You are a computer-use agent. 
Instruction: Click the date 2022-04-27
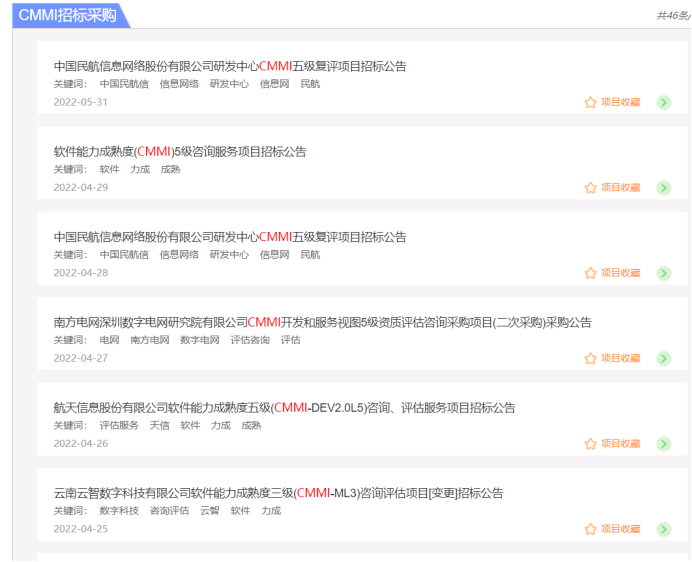click(81, 358)
